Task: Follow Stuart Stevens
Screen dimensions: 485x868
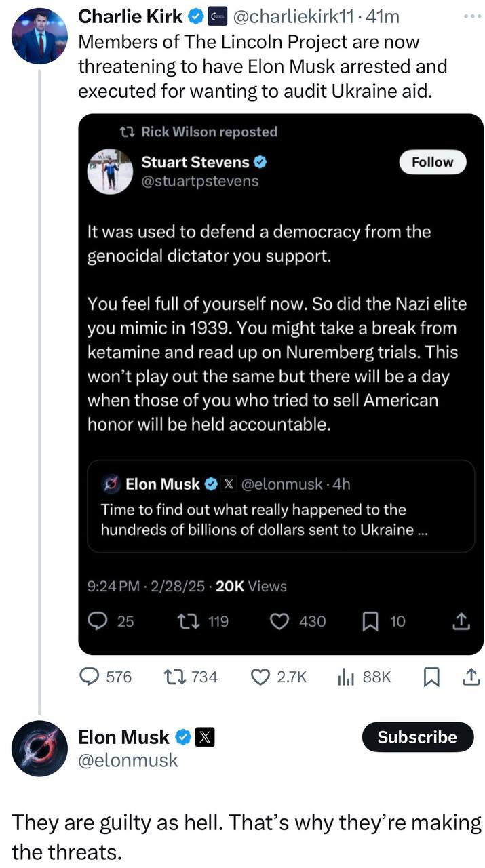Action: point(432,162)
